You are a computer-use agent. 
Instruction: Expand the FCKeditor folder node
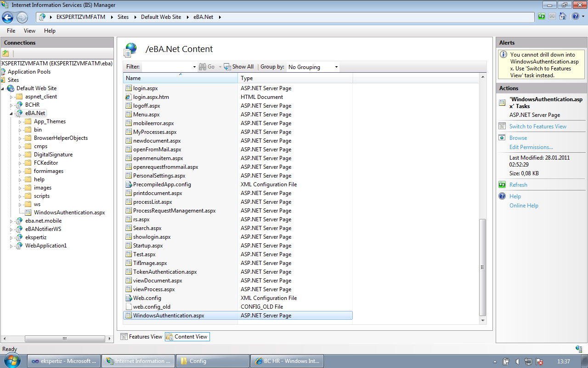coord(20,163)
